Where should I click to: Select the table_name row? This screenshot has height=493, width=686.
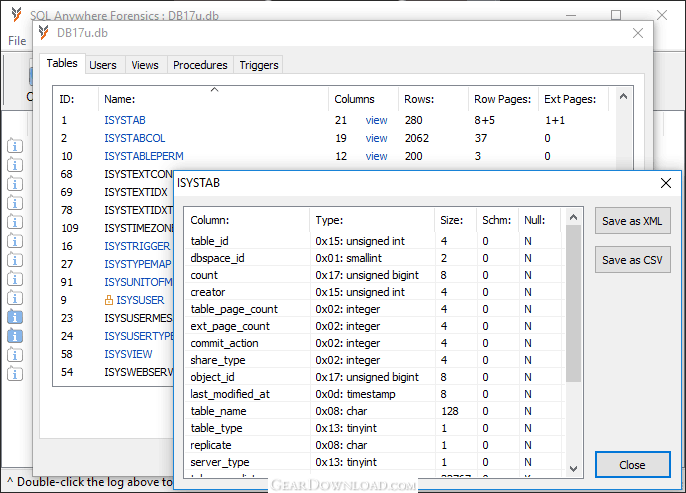[374, 411]
